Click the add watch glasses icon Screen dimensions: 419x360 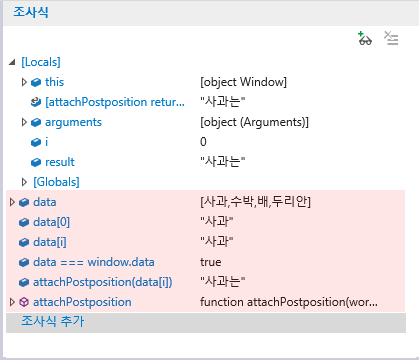(x=365, y=38)
